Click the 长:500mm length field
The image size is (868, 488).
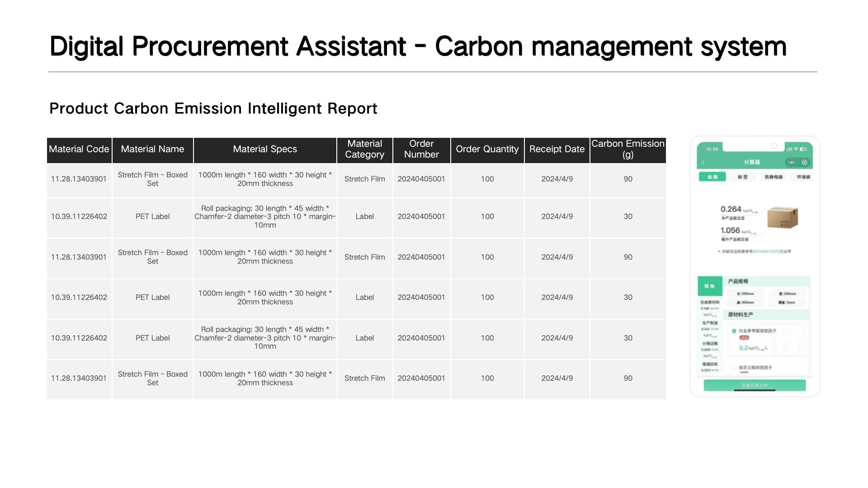pos(745,294)
